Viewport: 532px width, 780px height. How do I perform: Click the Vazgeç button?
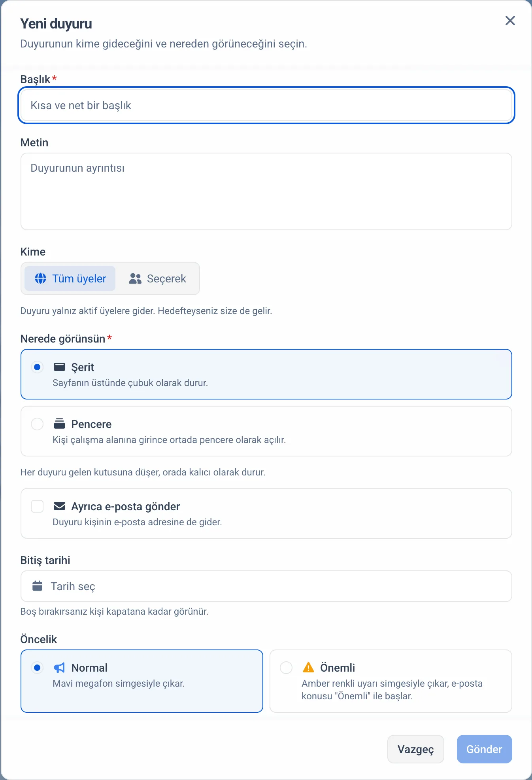point(416,749)
